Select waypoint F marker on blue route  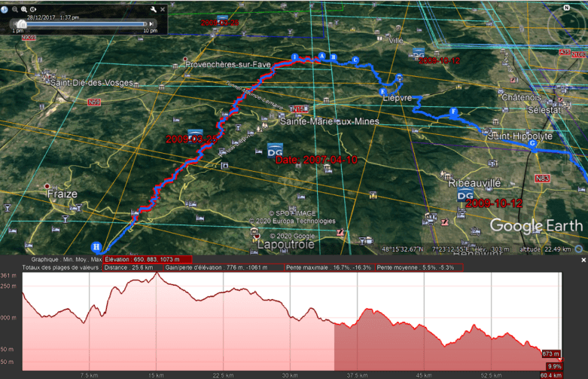coord(452,112)
